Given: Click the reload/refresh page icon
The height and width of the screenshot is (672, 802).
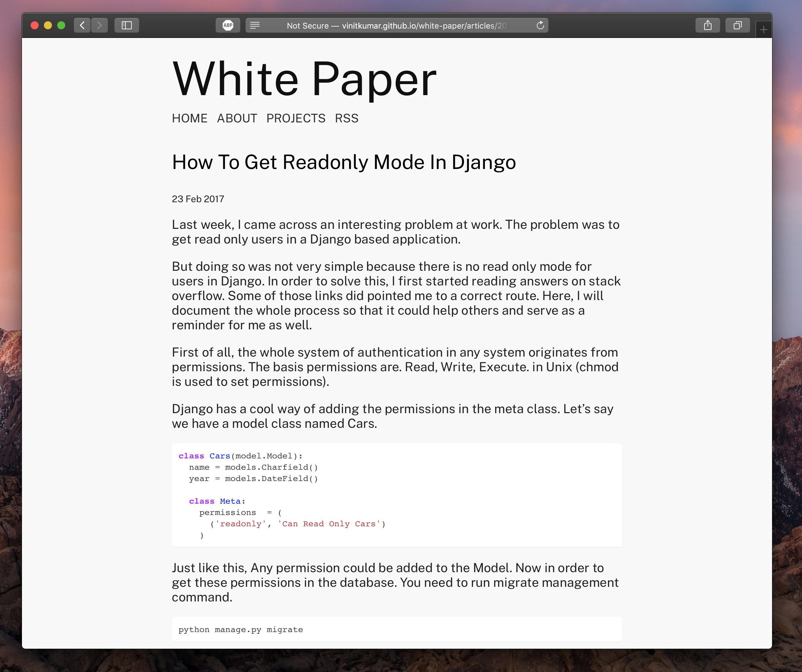Looking at the screenshot, I should coord(540,25).
